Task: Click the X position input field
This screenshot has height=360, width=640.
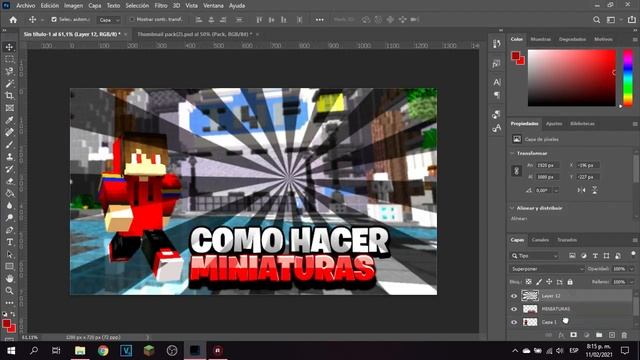Action: click(x=588, y=165)
